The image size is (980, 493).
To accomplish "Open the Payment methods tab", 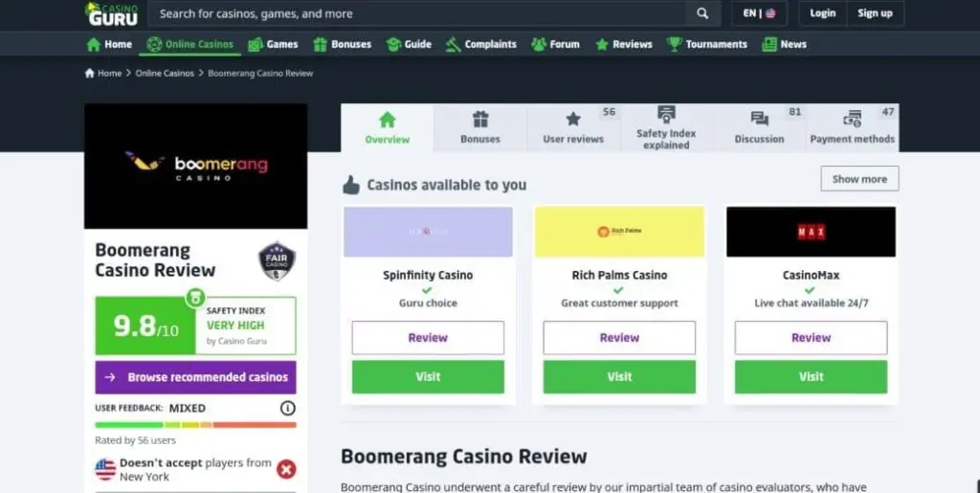I will pos(853,127).
